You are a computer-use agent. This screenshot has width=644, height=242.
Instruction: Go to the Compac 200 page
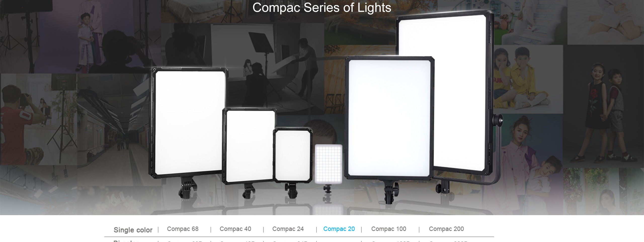pyautogui.click(x=446, y=229)
